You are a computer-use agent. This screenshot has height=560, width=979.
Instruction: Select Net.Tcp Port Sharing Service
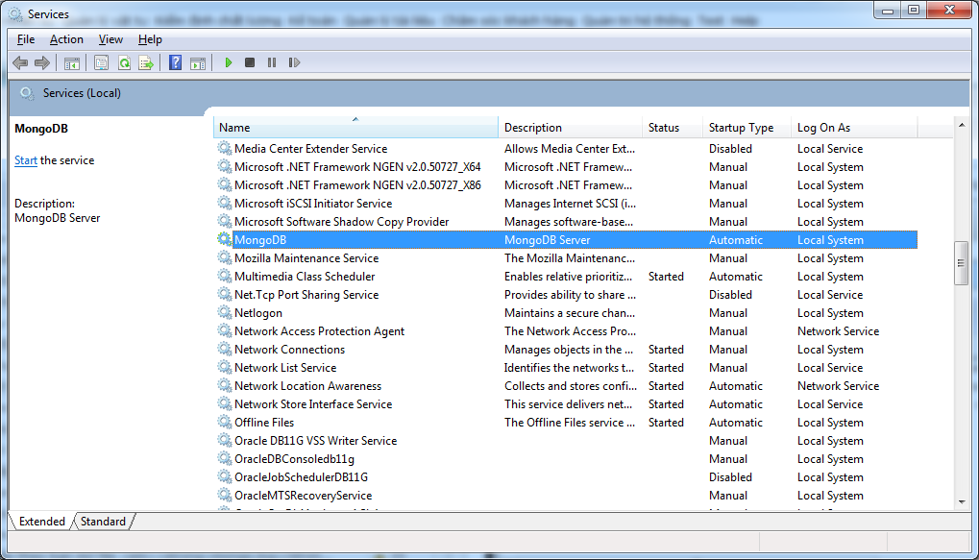pos(567,295)
